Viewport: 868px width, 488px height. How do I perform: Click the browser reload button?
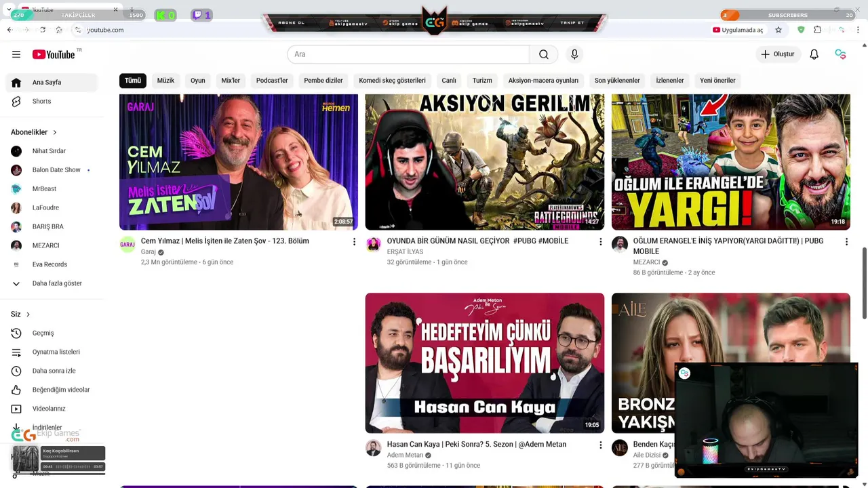[x=43, y=30]
